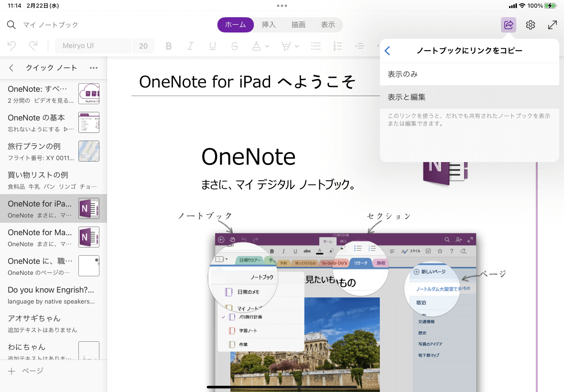
Task: Switch to the ホーム tab
Action: pyautogui.click(x=236, y=25)
